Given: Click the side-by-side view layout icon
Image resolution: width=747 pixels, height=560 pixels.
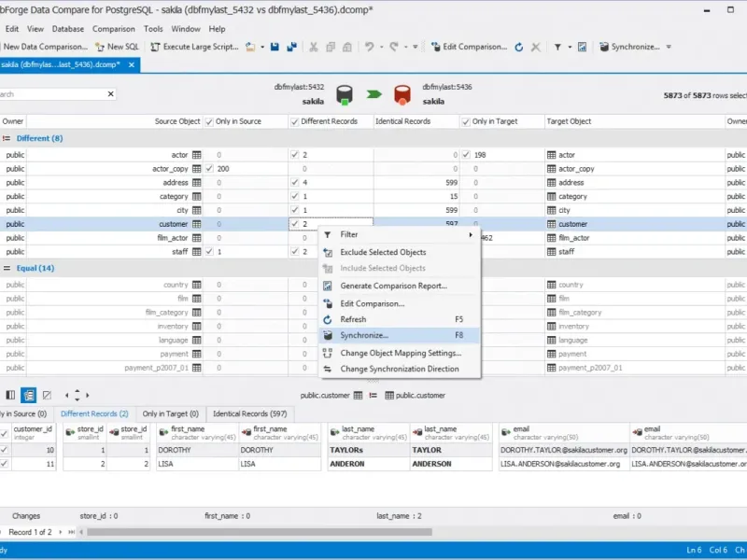Looking at the screenshot, I should [10, 395].
